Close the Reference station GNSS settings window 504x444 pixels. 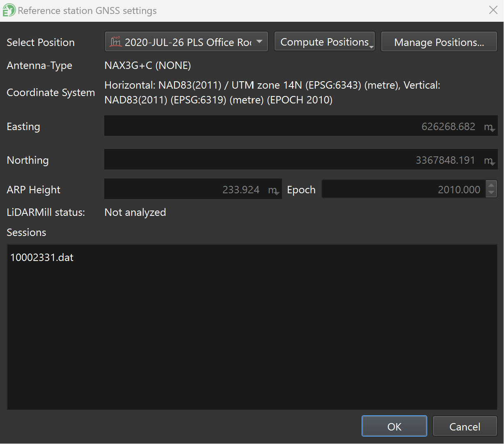click(493, 10)
